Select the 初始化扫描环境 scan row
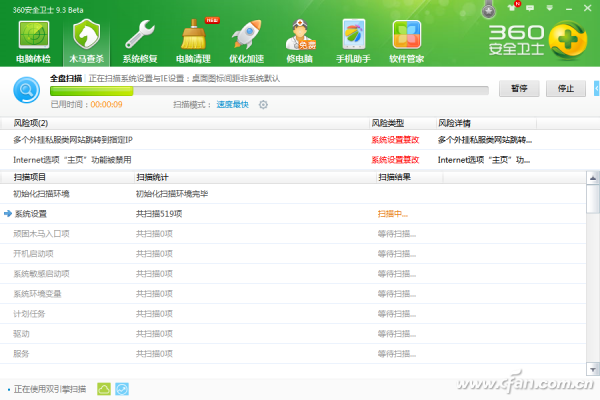Screen dimensions: 600x400 [293, 194]
